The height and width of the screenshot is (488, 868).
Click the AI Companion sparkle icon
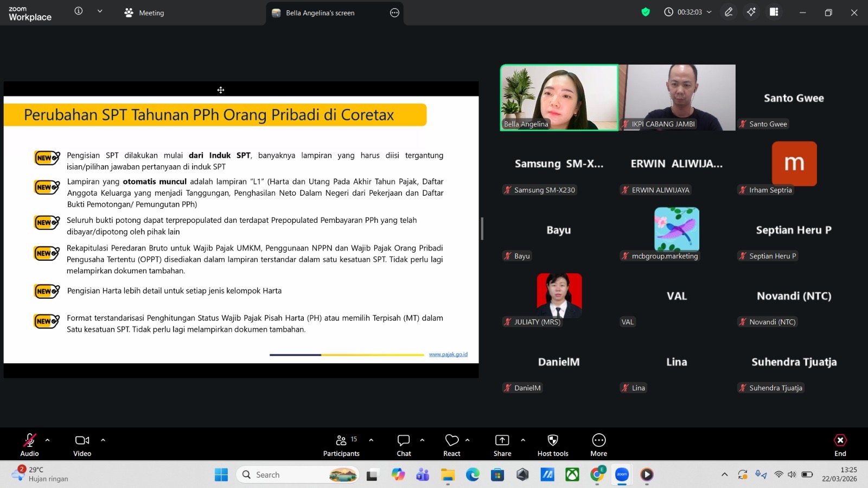751,11
